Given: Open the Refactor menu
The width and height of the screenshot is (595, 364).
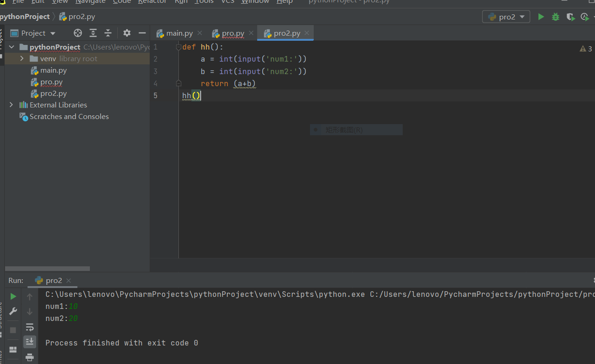Looking at the screenshot, I should pyautogui.click(x=152, y=2).
